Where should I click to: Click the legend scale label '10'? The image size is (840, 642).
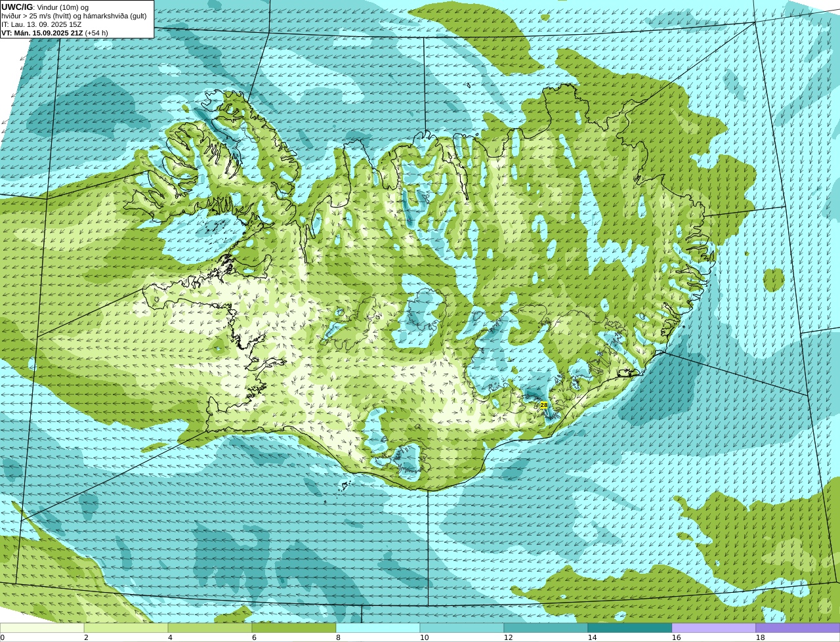point(424,637)
